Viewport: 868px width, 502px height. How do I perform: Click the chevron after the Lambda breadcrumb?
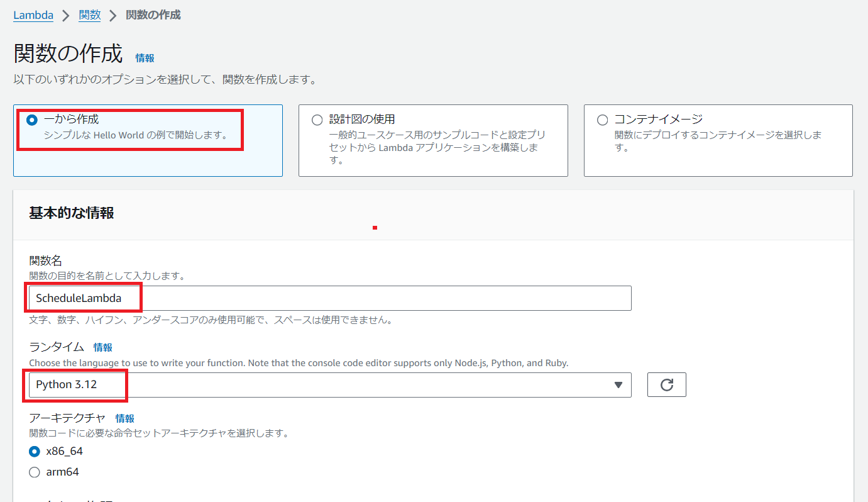pos(66,16)
